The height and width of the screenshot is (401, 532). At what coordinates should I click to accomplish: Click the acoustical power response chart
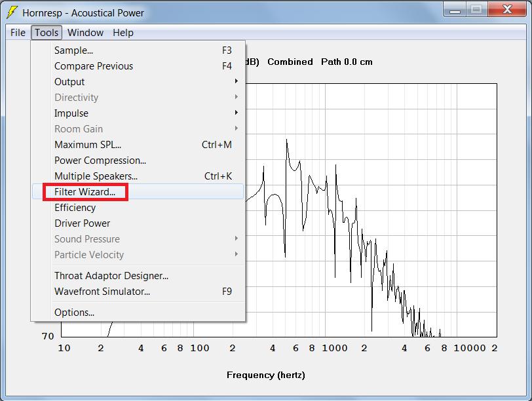(371, 210)
